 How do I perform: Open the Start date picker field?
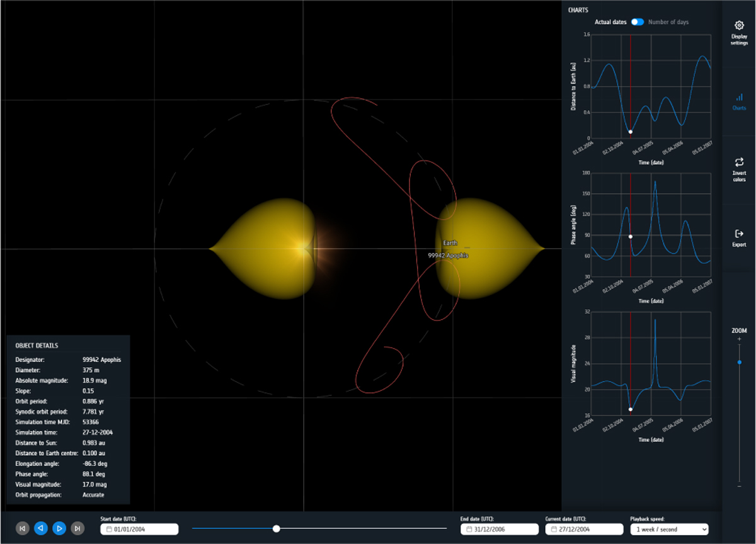tap(139, 530)
